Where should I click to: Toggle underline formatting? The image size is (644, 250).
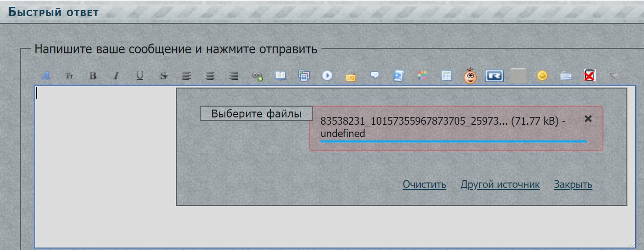point(140,76)
